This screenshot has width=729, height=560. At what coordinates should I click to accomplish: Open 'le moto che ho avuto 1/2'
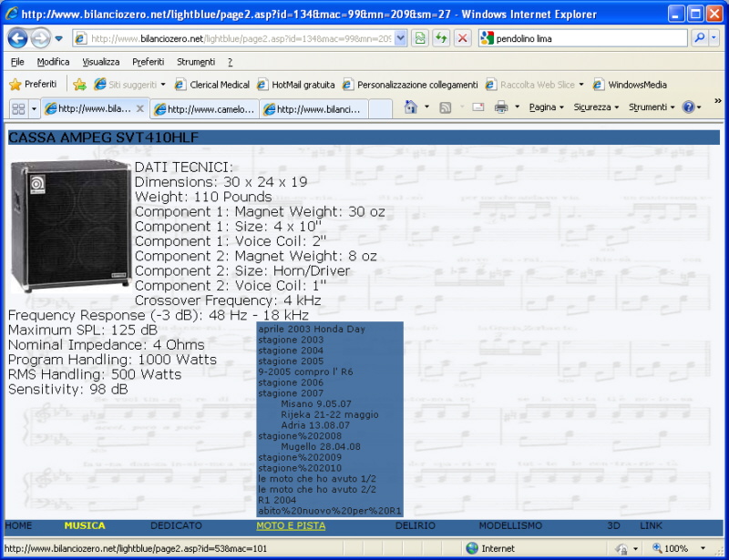[x=317, y=479]
